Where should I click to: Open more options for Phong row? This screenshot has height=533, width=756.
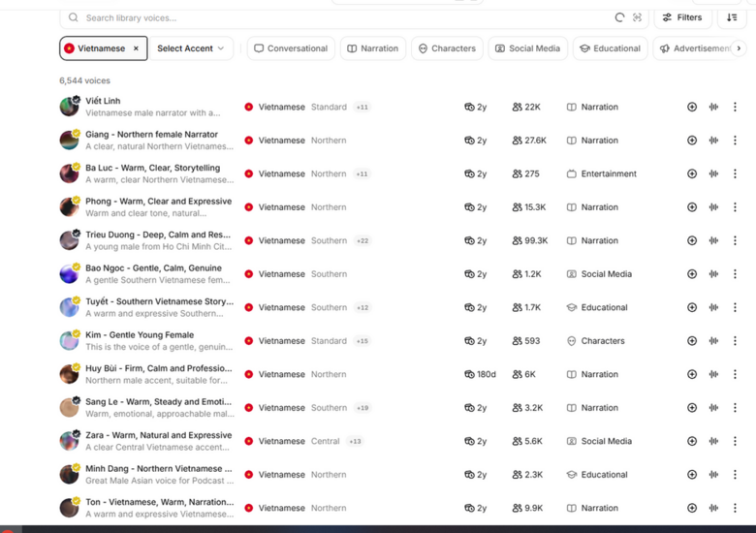[x=735, y=207]
